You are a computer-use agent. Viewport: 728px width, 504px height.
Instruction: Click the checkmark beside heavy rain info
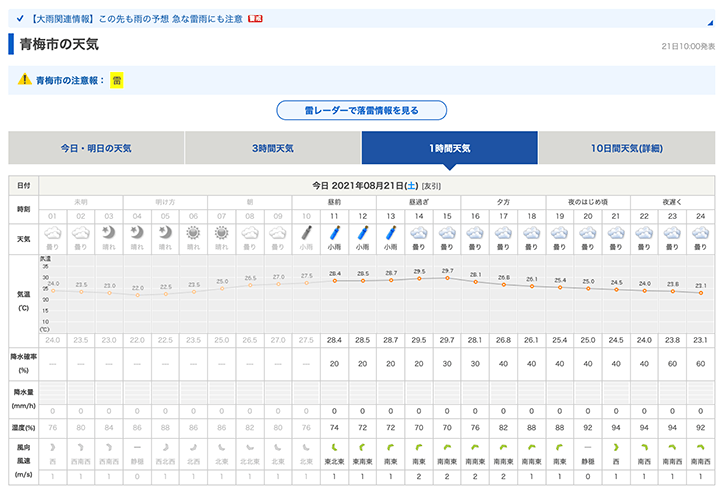(x=20, y=18)
